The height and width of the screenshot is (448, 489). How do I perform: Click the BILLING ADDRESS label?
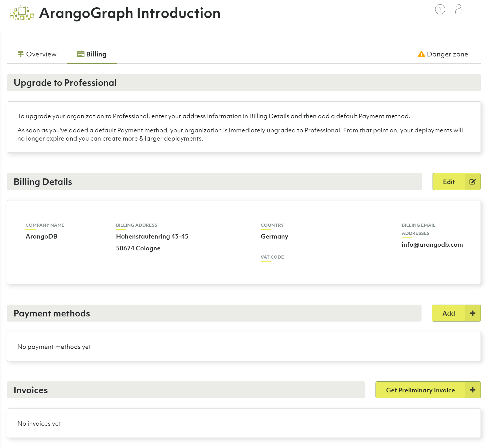pyautogui.click(x=137, y=225)
